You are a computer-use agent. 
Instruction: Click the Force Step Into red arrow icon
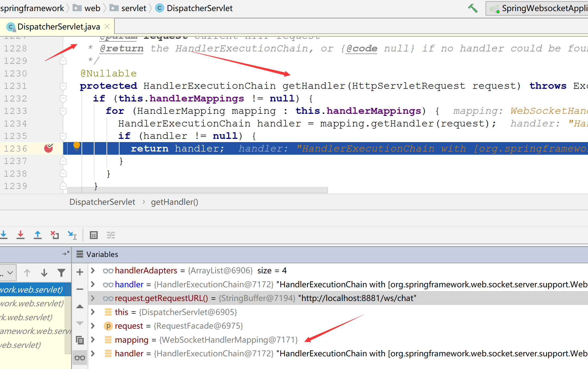click(x=21, y=235)
